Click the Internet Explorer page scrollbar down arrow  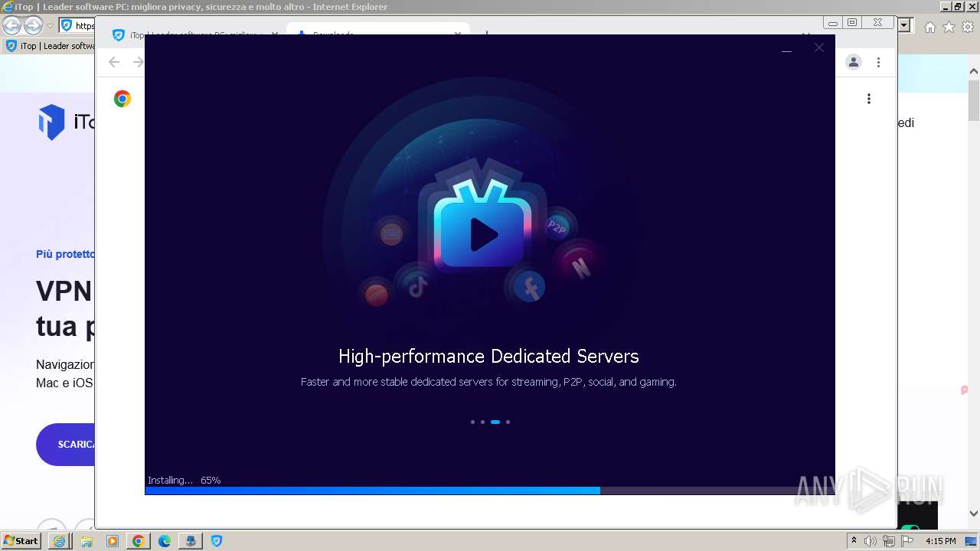point(974,514)
